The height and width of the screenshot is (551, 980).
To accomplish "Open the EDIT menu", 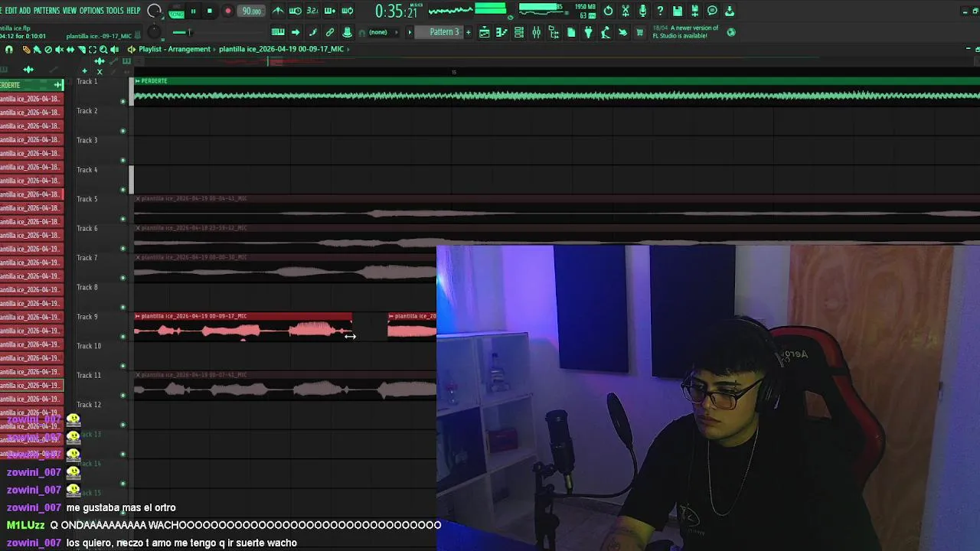I will tap(11, 11).
